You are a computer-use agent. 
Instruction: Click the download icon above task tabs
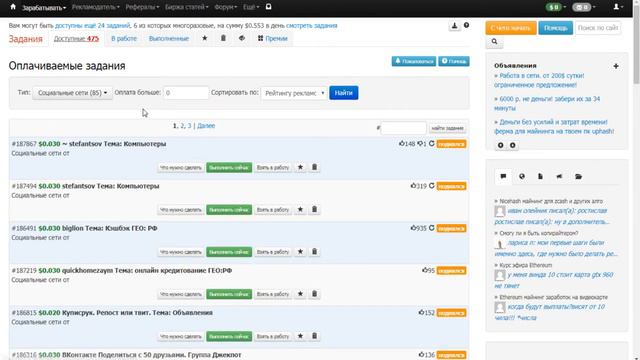(x=454, y=26)
